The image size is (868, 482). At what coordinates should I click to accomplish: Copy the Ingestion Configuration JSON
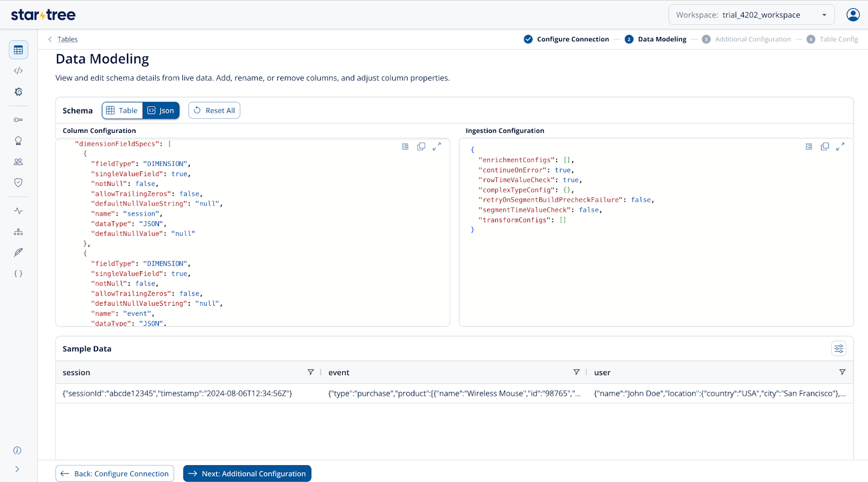(x=825, y=147)
